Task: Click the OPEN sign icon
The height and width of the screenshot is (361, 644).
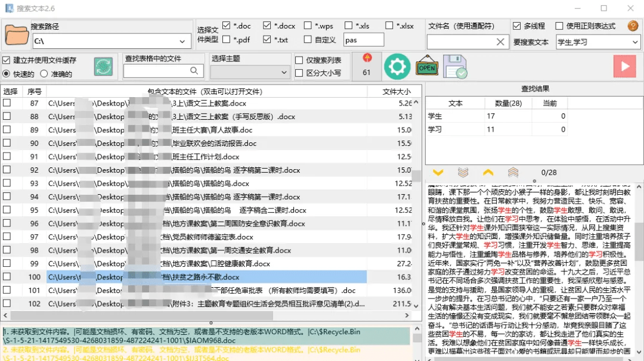Action: coord(426,67)
